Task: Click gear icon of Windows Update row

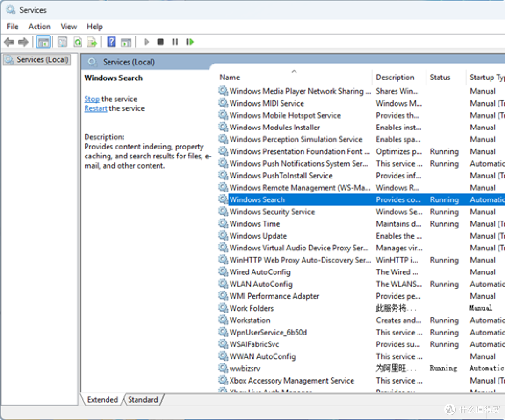Action: [x=223, y=236]
